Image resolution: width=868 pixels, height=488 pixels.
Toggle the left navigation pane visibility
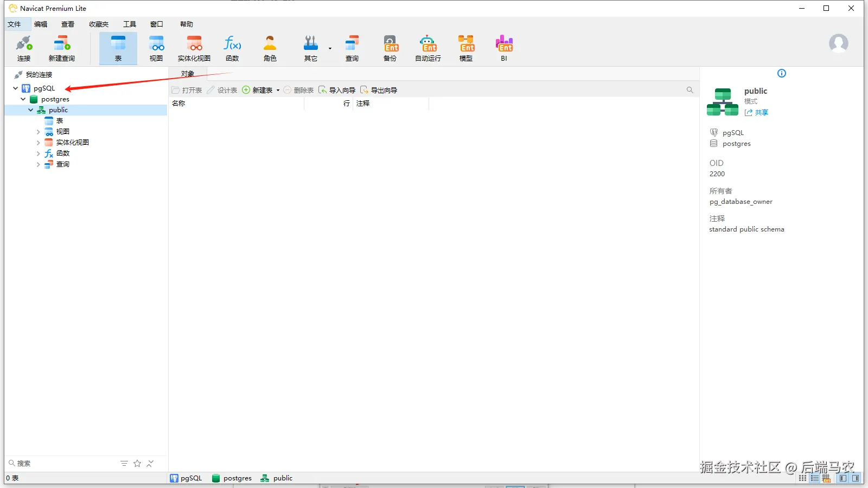pyautogui.click(x=843, y=478)
